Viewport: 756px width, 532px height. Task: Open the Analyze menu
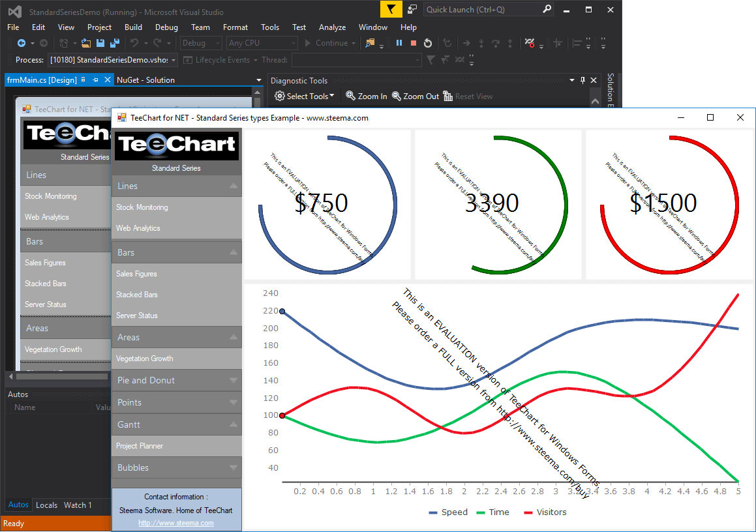[x=332, y=27]
